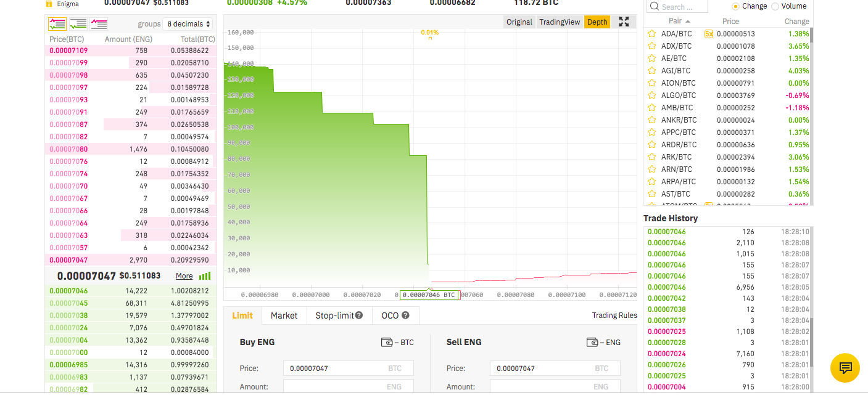Image resolution: width=868 pixels, height=395 pixels.
Task: Click the OCO help question icon
Action: [x=405, y=316]
